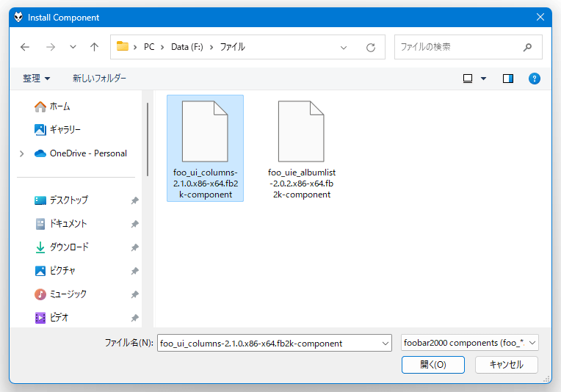Open デスクトップ quick access folder
The height and width of the screenshot is (392, 561).
click(x=61, y=200)
